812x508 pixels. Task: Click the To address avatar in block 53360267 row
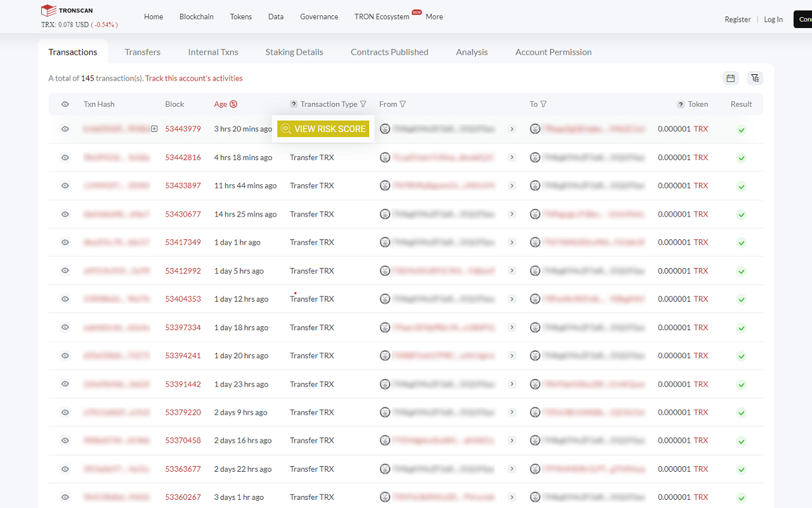coord(535,497)
